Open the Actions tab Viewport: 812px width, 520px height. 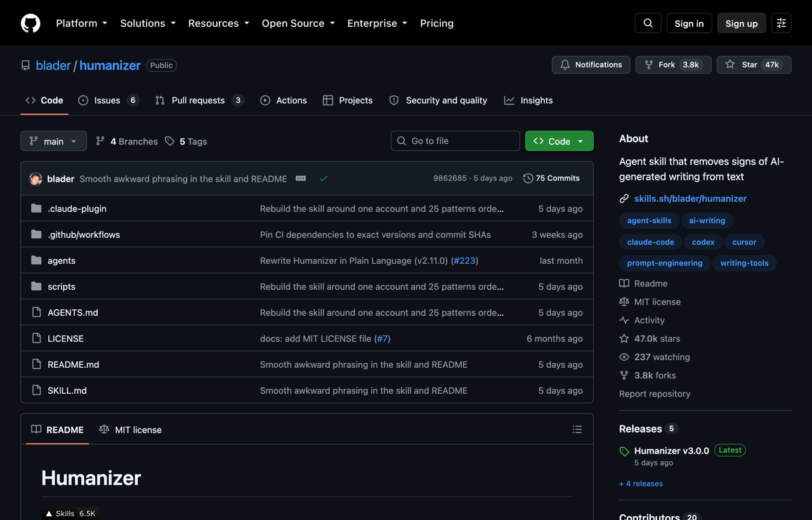[284, 100]
